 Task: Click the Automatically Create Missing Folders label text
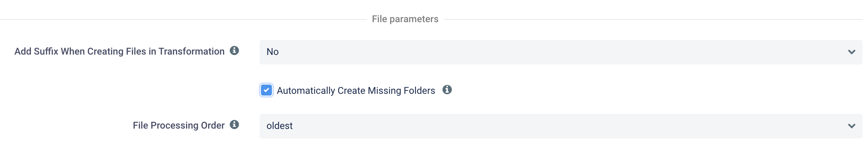356,91
